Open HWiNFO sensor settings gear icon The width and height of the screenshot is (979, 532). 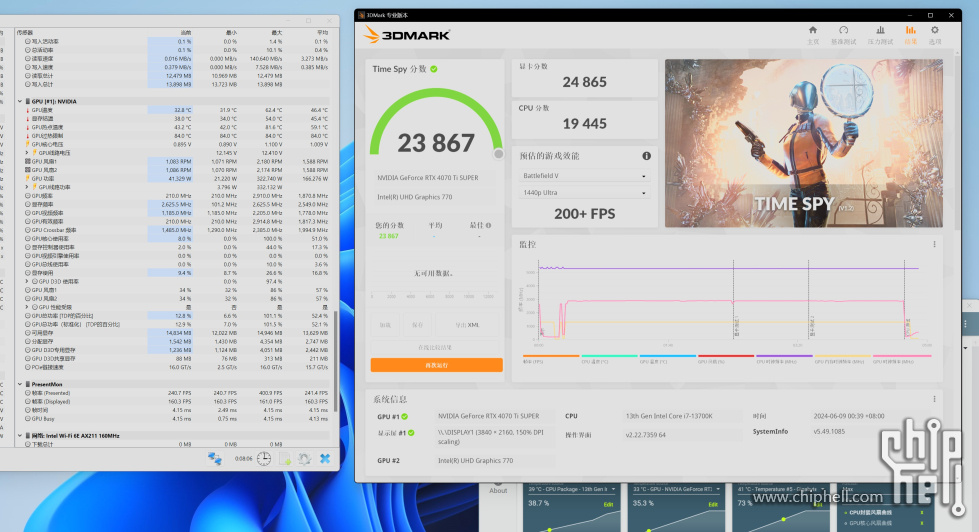pyautogui.click(x=304, y=459)
